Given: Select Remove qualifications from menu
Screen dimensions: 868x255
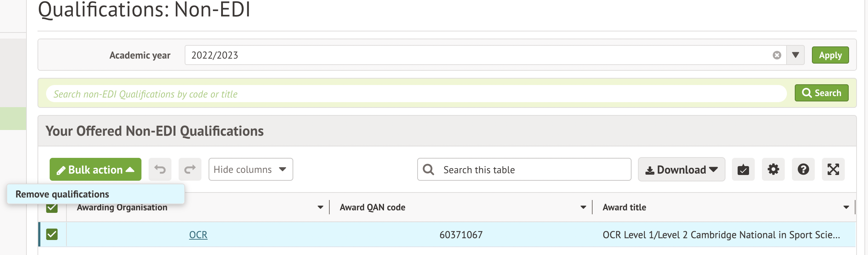Looking at the screenshot, I should click(x=63, y=194).
